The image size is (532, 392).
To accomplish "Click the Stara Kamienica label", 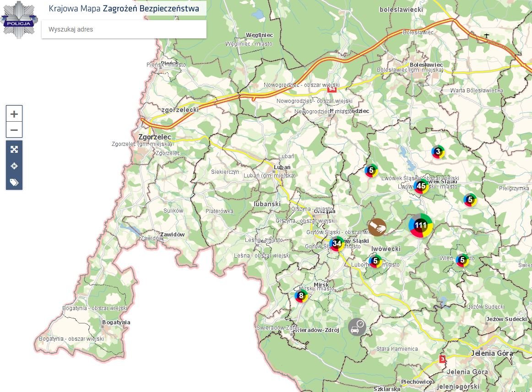I will [x=397, y=349].
